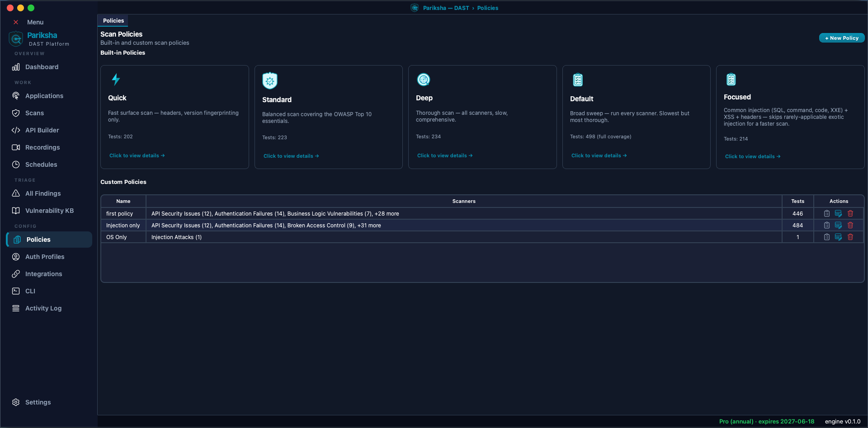Click the Tests column header
868x428 pixels.
(798, 201)
